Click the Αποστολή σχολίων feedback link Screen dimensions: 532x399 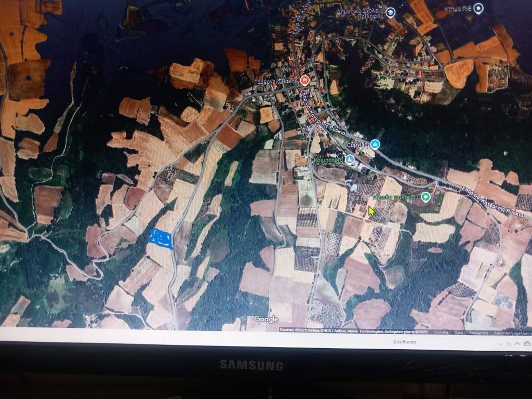[512, 332]
